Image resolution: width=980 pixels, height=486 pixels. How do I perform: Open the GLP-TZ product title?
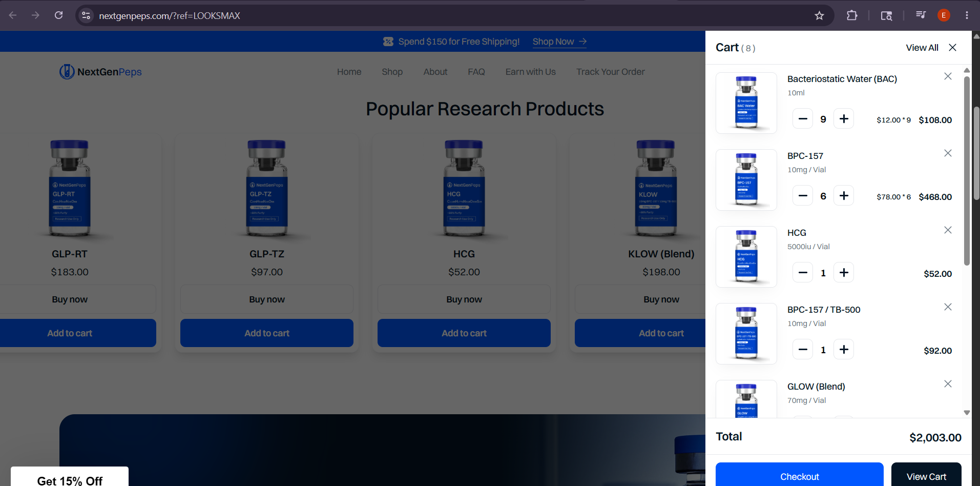point(267,254)
